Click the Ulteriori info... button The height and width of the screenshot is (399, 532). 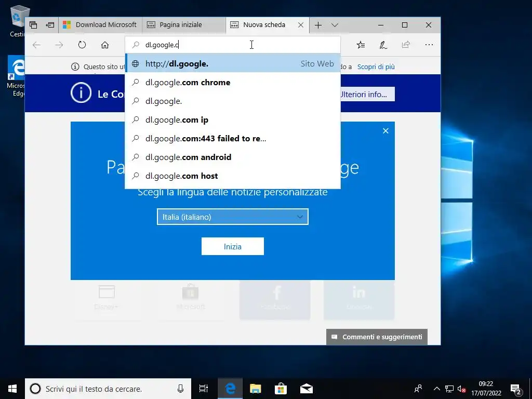click(x=368, y=94)
